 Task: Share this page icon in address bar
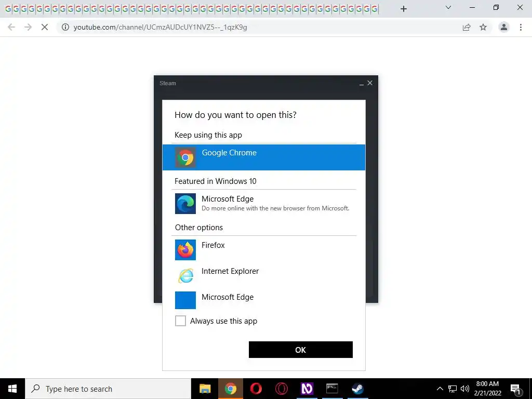(467, 27)
